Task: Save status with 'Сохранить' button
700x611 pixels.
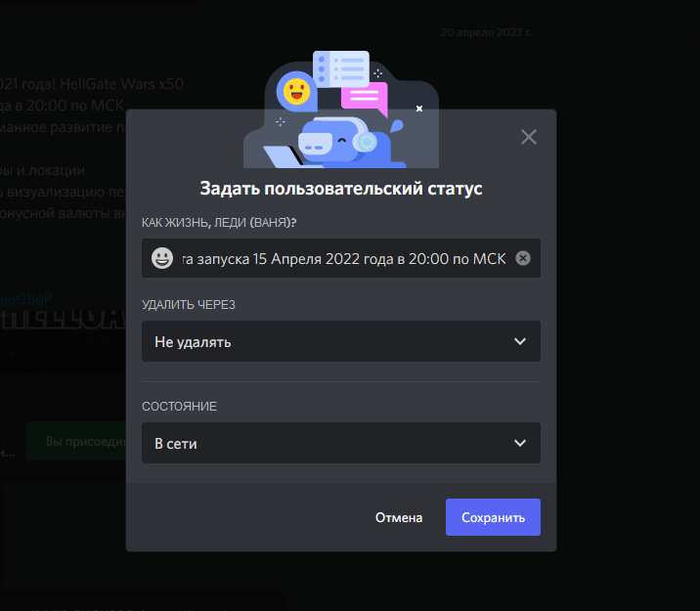Action: (493, 517)
